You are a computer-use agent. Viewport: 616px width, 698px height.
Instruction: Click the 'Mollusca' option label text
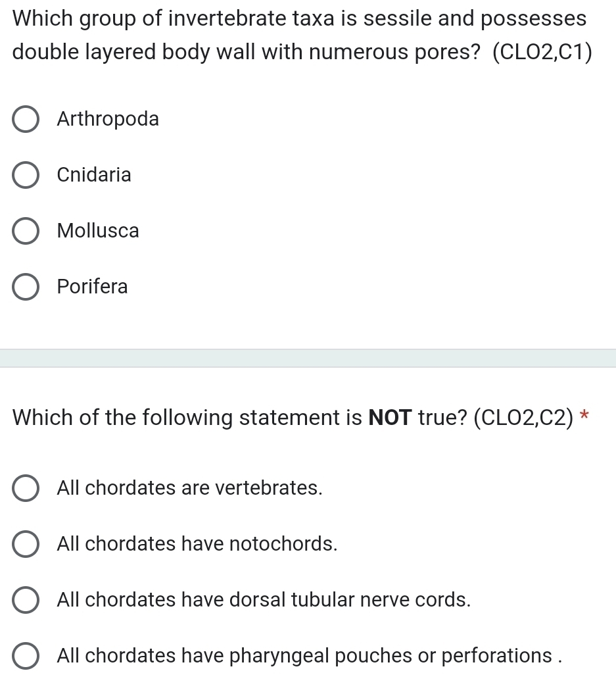coord(98,231)
